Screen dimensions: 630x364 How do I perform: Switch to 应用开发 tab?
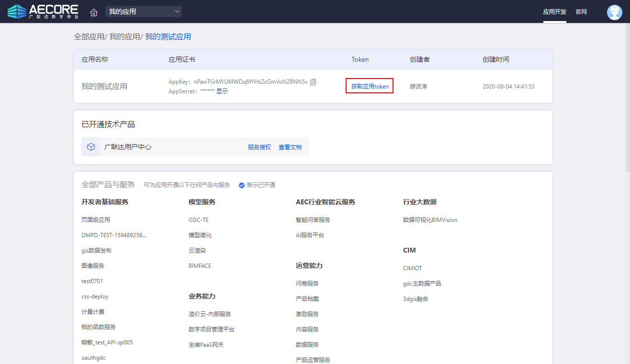click(554, 12)
